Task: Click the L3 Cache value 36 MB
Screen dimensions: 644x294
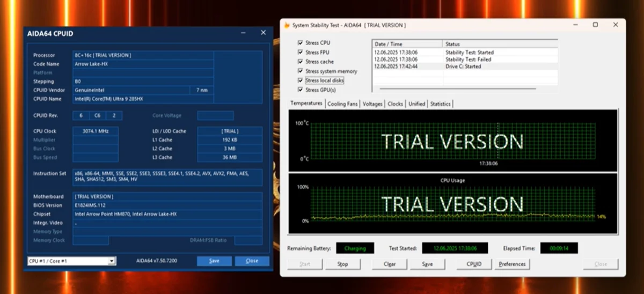Action: coord(229,157)
